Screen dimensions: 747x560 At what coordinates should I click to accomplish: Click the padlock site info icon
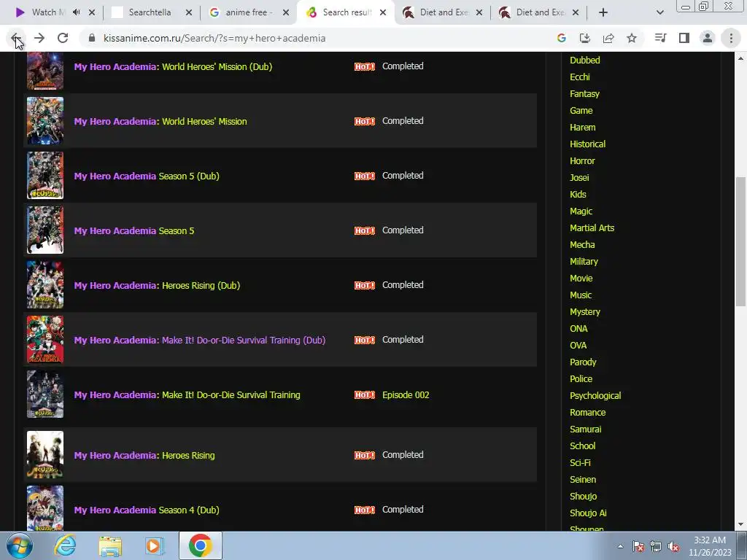click(x=92, y=38)
